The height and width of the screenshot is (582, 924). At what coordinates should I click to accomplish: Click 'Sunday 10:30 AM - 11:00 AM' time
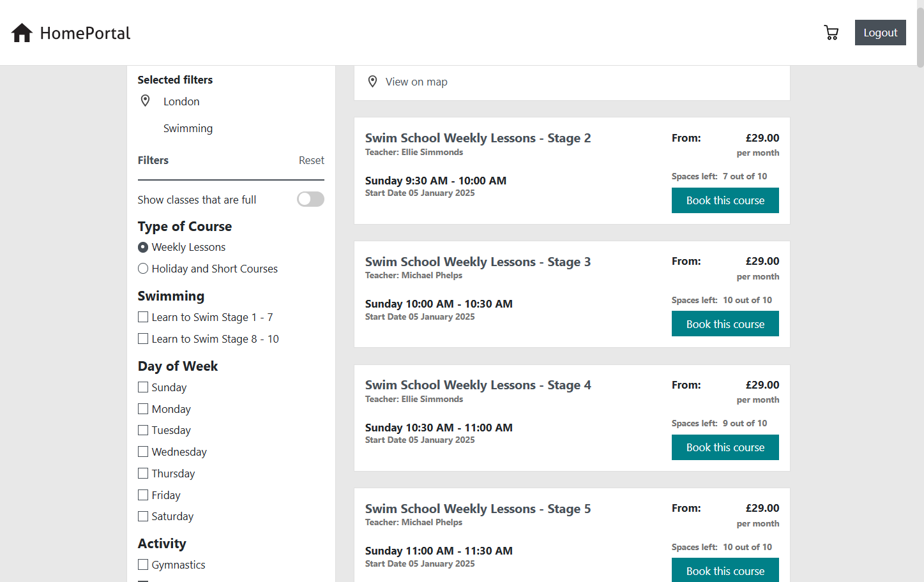pos(439,428)
